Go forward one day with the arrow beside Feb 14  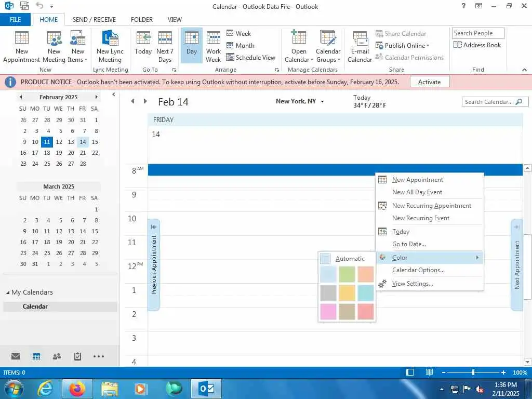point(145,101)
